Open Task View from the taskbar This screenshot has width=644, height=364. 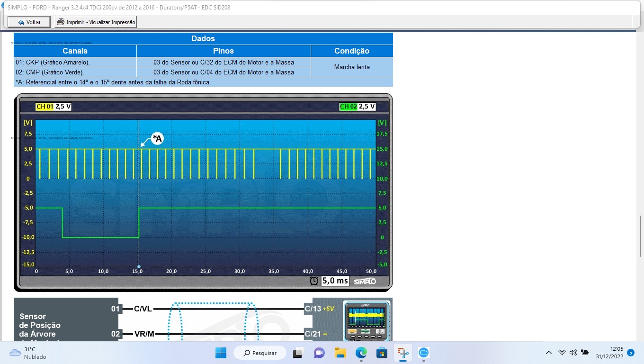click(298, 353)
